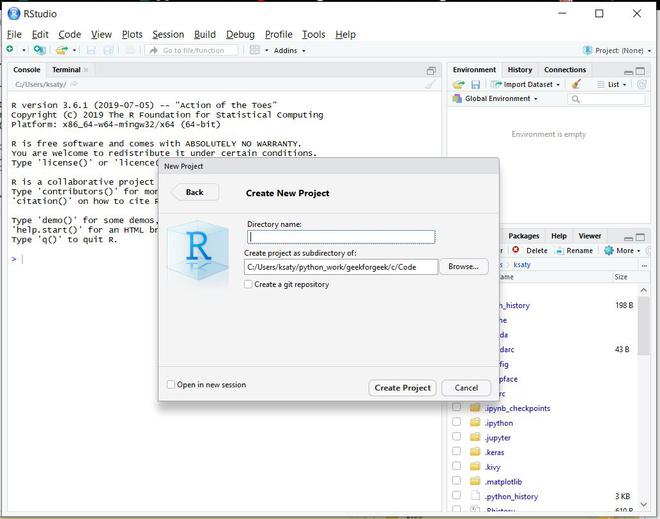Image resolution: width=660 pixels, height=519 pixels.
Task: Enable Create a git repository checkbox
Action: coord(248,284)
